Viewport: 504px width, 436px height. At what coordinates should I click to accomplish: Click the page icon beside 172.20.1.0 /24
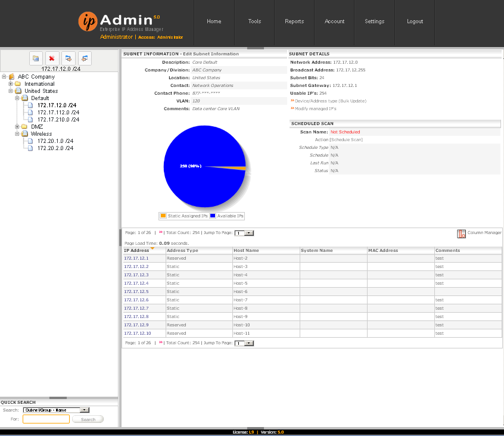coord(30,141)
